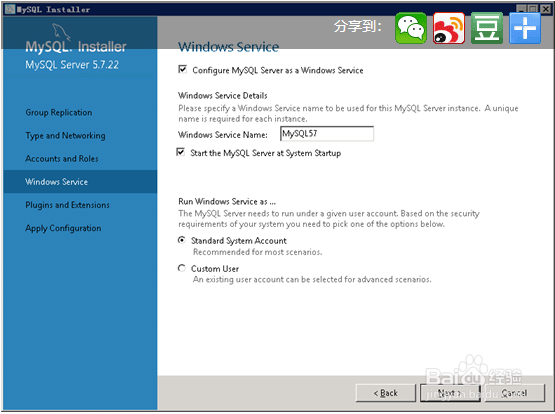Cancel the installer wizard
The height and width of the screenshot is (414, 555).
pyautogui.click(x=515, y=393)
